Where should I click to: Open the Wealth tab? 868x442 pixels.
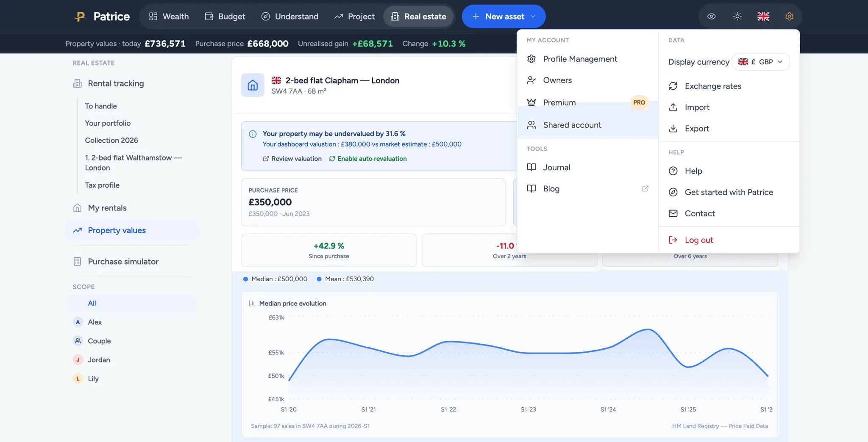(x=169, y=17)
